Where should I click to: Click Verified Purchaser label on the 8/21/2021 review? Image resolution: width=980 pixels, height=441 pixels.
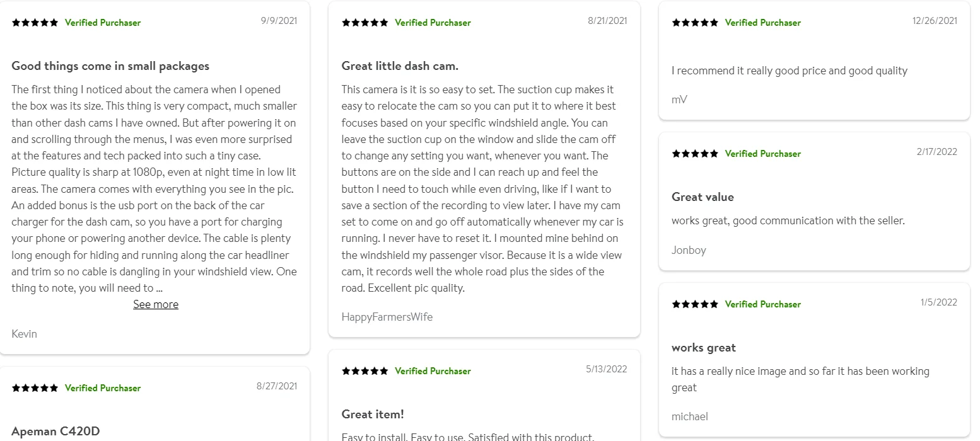click(x=433, y=23)
